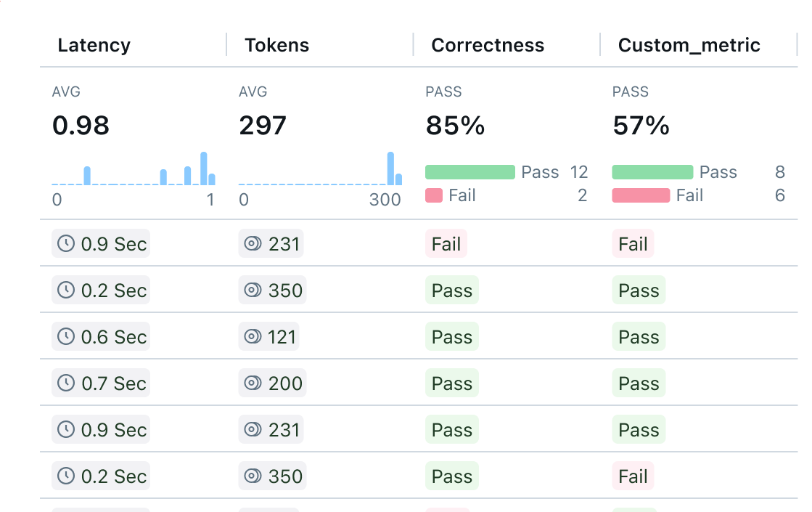Select the Correctness column tab
The image size is (812, 512).
487,45
